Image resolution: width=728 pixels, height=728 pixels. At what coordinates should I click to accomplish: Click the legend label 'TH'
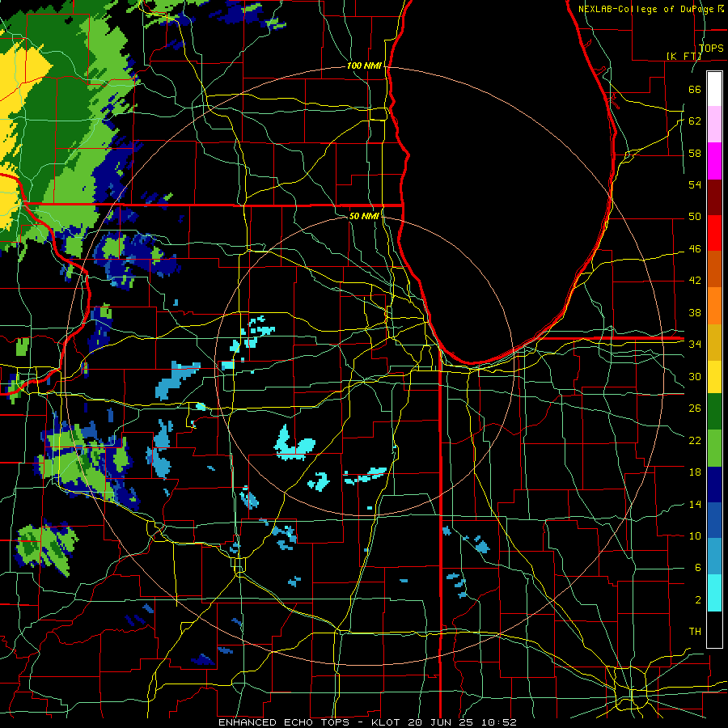695,631
